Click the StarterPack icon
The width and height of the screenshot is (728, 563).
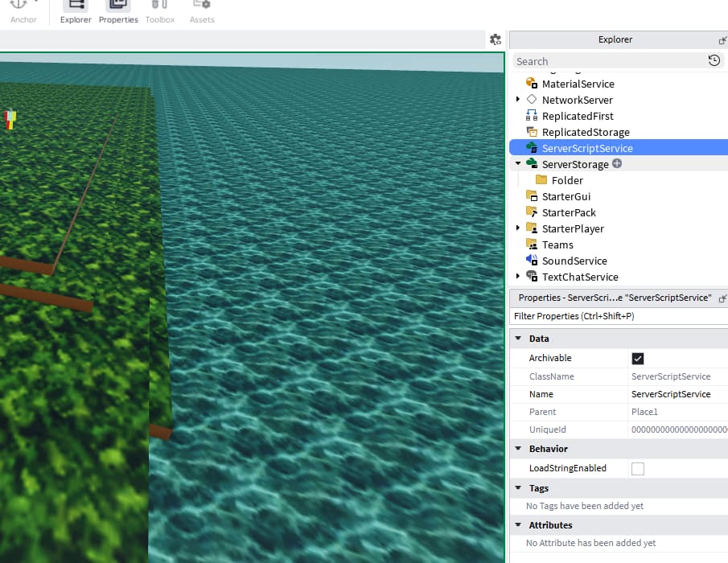(532, 212)
